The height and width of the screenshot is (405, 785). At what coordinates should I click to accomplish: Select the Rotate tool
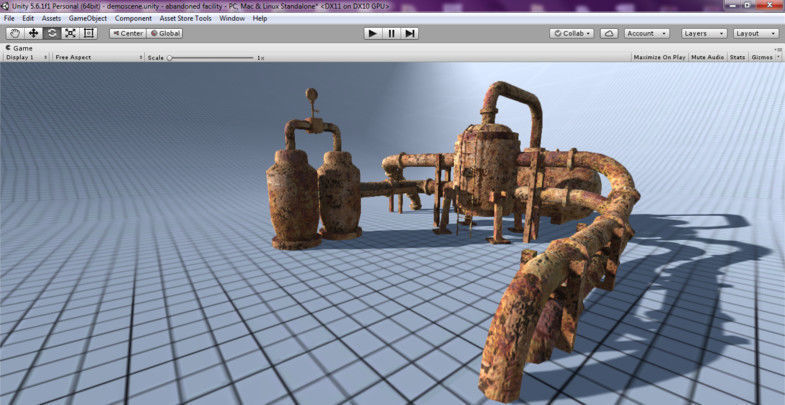point(52,34)
